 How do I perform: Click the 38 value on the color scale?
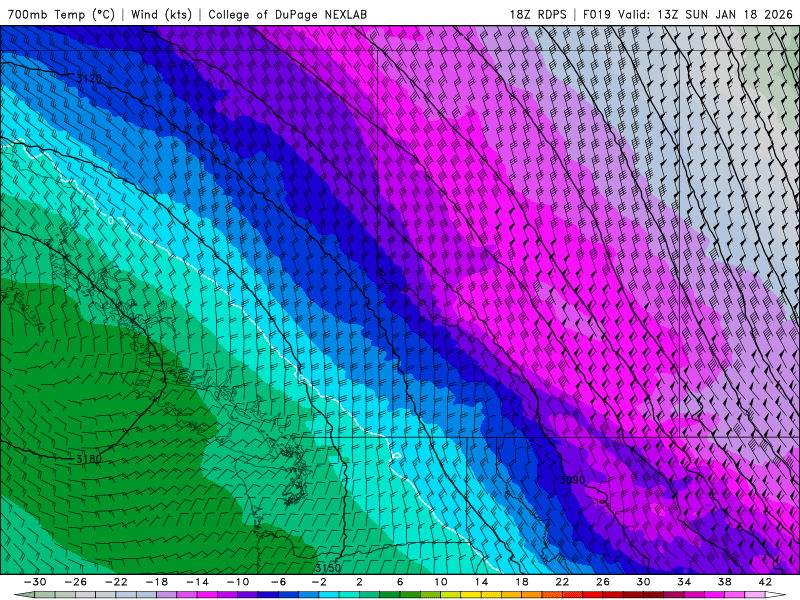click(724, 582)
